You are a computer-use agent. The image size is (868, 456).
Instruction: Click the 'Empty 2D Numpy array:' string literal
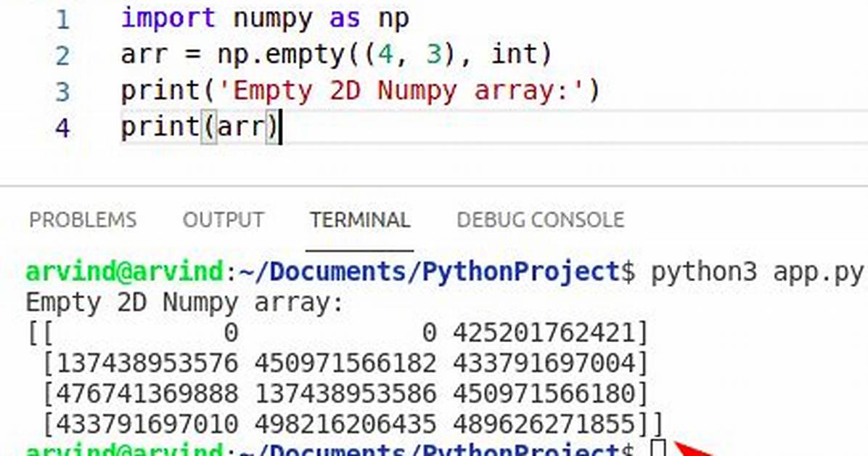(401, 91)
